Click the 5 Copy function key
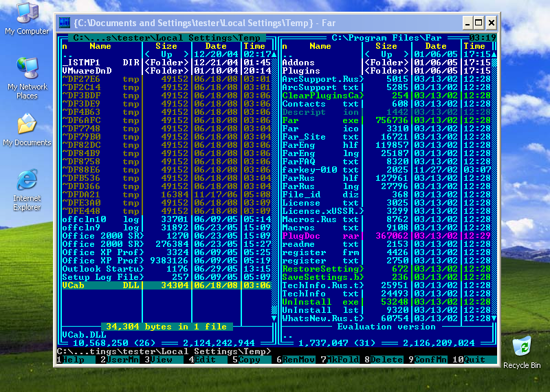 click(252, 360)
